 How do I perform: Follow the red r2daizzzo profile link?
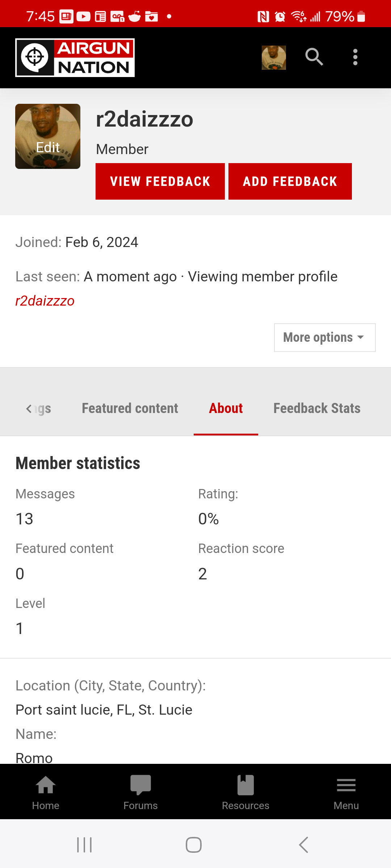tap(45, 301)
